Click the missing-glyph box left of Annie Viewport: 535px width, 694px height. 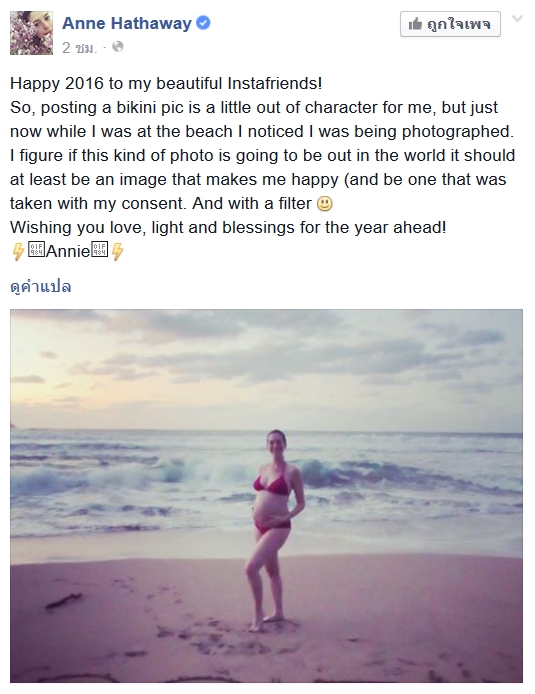click(36, 249)
